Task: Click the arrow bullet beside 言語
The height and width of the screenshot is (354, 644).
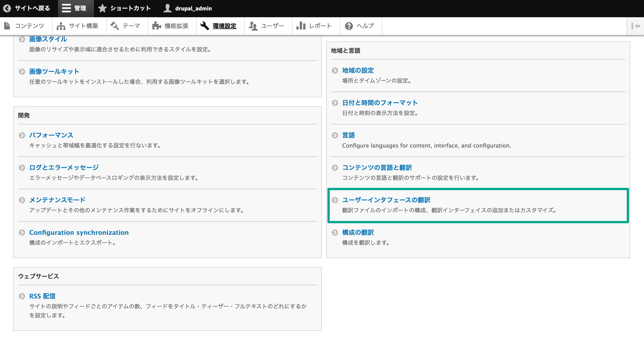Action: coord(335,135)
